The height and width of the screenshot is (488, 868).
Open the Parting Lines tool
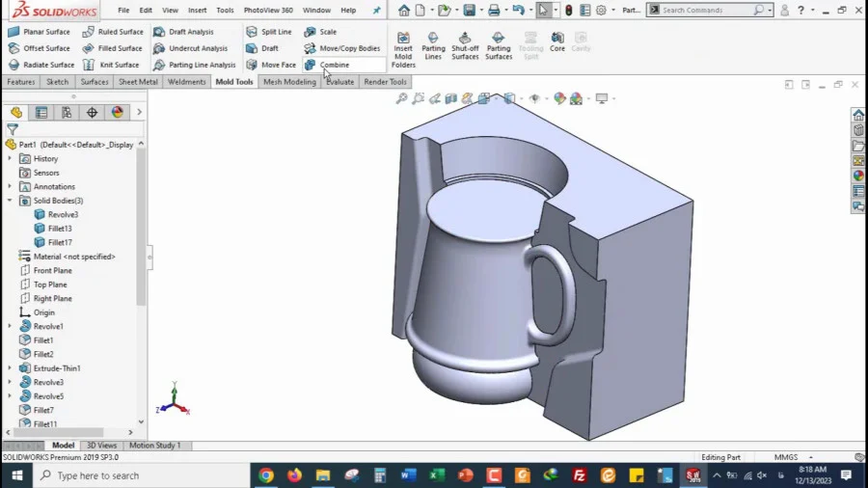(433, 45)
